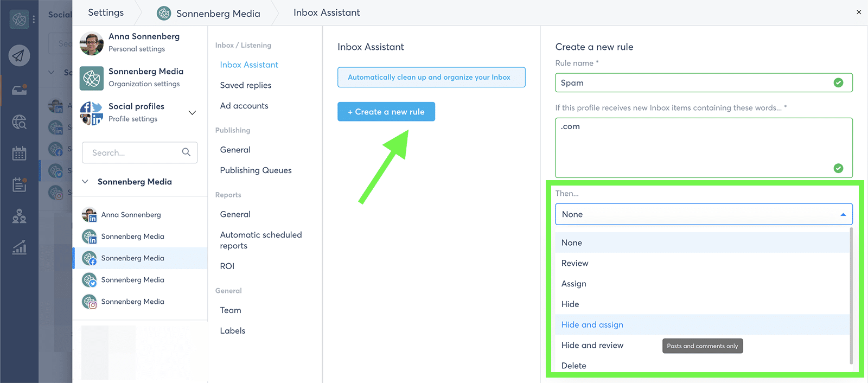Viewport: 868px width, 383px height.
Task: Expand the Social profiles chevron
Action: point(192,112)
